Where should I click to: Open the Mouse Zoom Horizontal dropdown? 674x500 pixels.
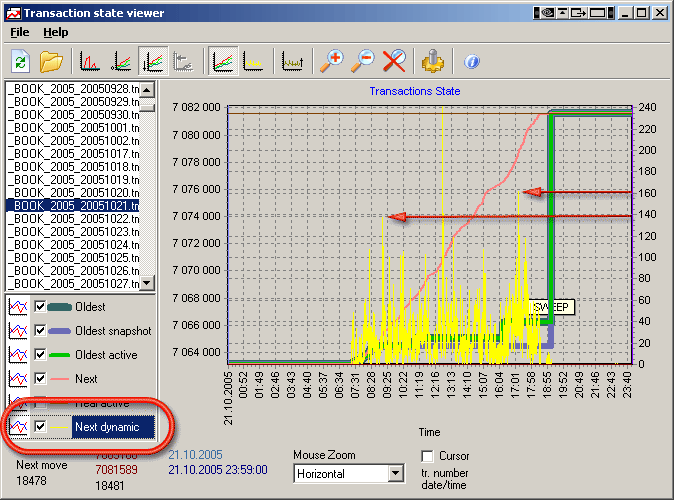pyautogui.click(x=395, y=474)
